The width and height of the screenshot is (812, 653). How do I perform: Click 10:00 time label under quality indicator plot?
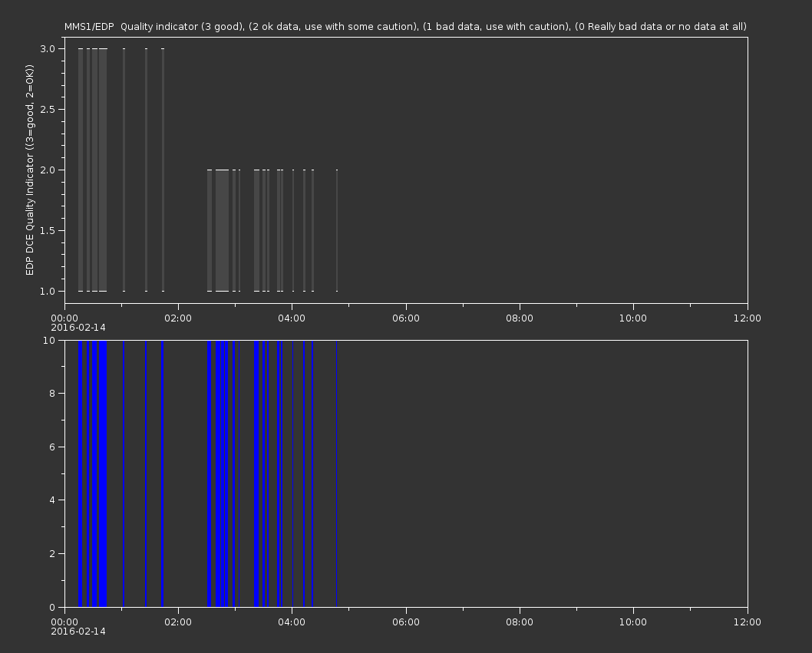[633, 318]
